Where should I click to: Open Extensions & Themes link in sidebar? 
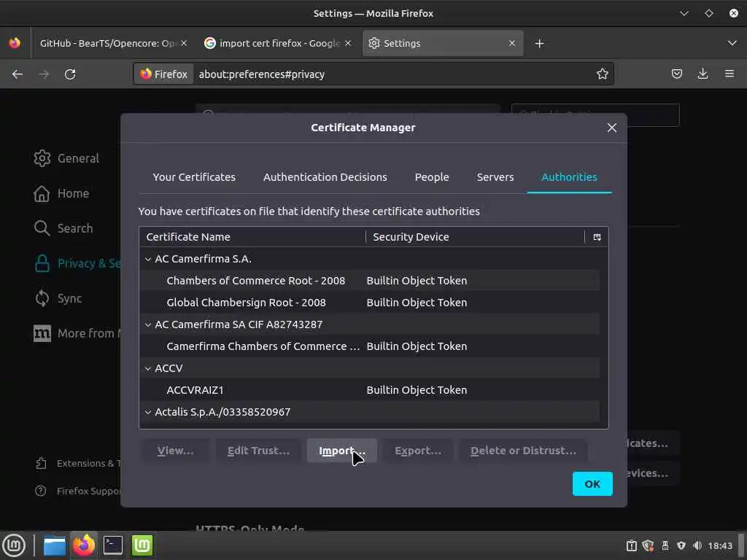pyautogui.click(x=78, y=464)
